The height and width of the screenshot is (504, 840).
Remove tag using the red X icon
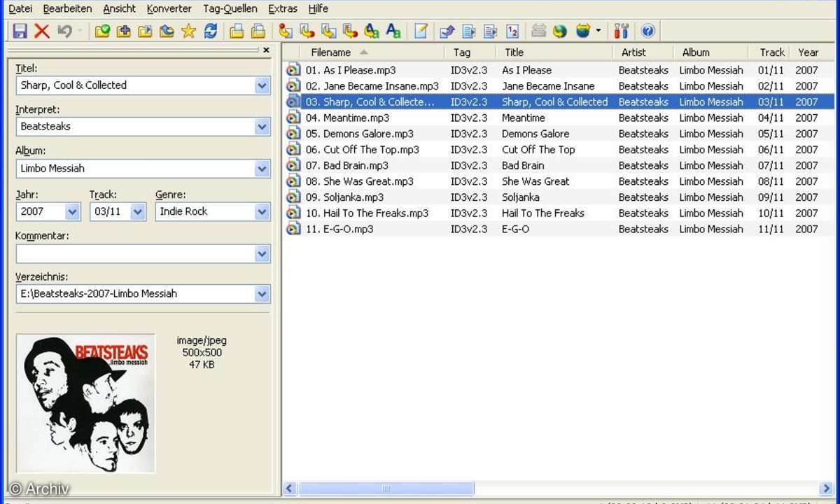(42, 31)
